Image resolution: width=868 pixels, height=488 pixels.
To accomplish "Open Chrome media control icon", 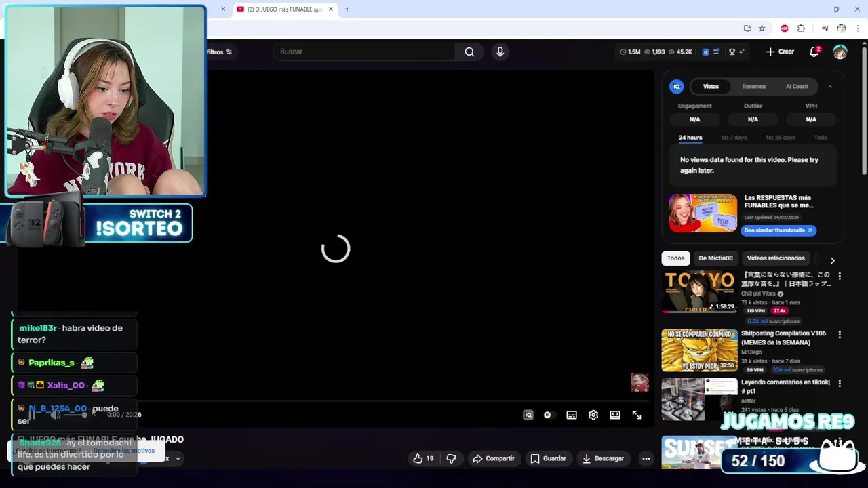I will (825, 28).
